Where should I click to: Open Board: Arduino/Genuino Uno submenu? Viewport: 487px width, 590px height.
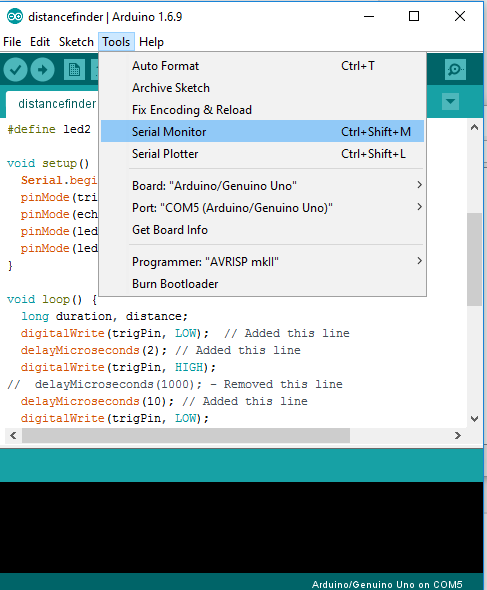pyautogui.click(x=262, y=186)
